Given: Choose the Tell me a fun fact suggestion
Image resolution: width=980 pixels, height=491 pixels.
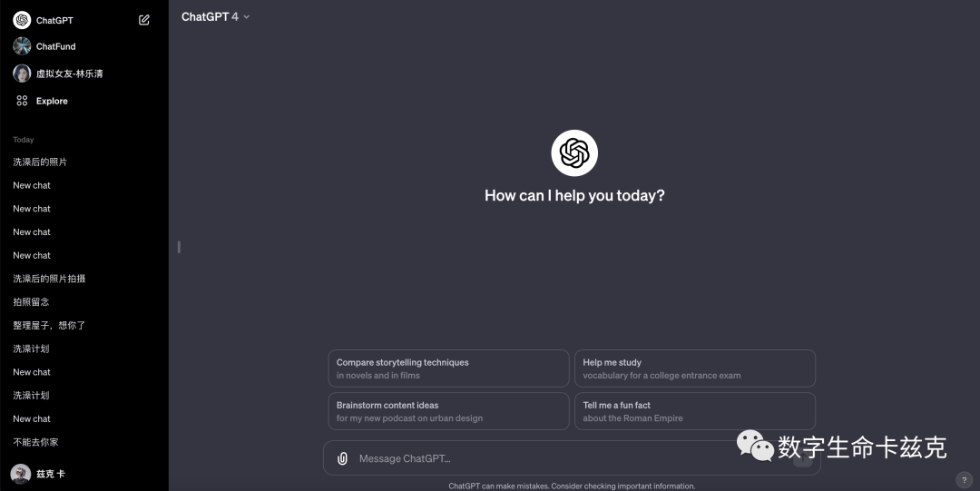Looking at the screenshot, I should 695,411.
